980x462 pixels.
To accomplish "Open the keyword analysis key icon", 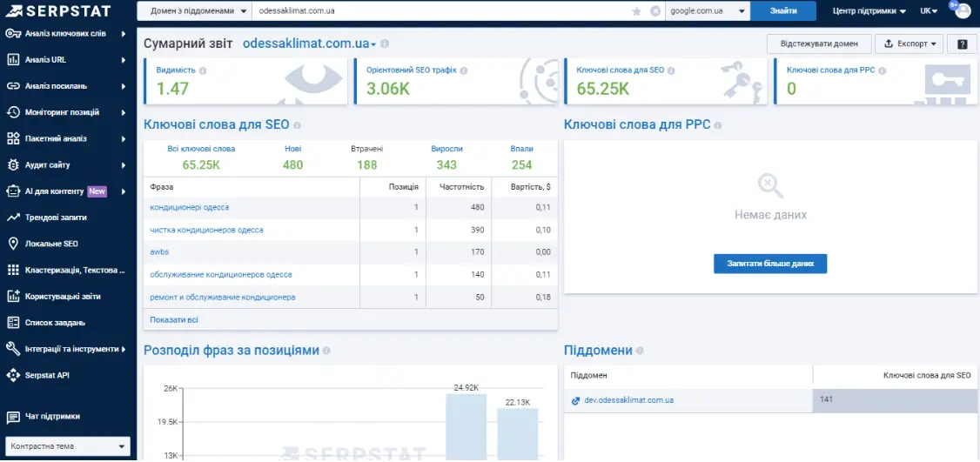I will [x=13, y=34].
